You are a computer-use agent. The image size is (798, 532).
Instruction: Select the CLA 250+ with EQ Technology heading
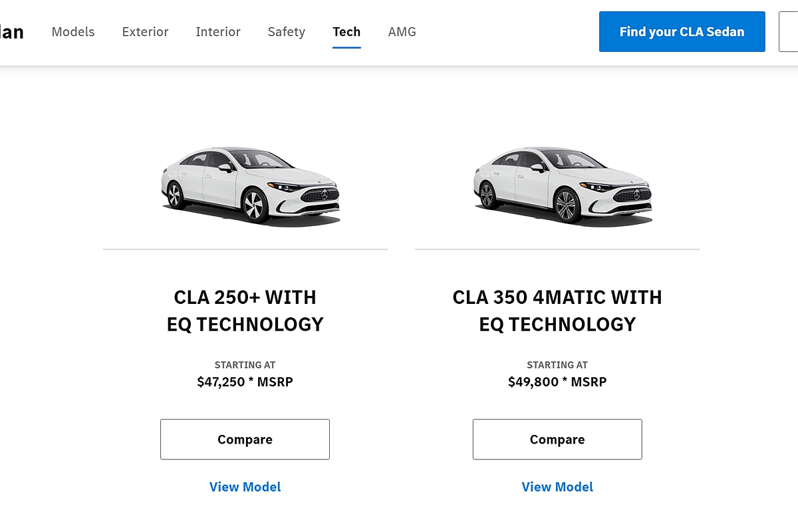tap(245, 311)
